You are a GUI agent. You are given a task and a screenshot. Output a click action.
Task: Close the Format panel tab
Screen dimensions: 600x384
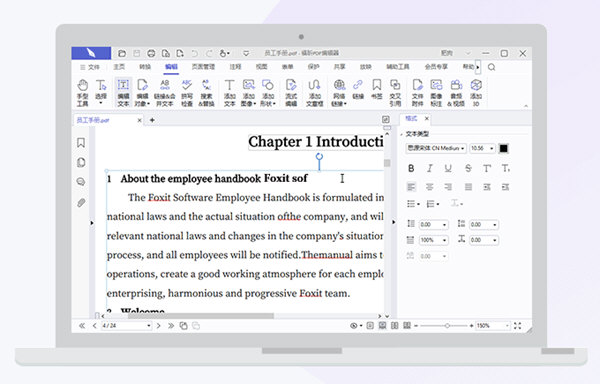point(427,119)
